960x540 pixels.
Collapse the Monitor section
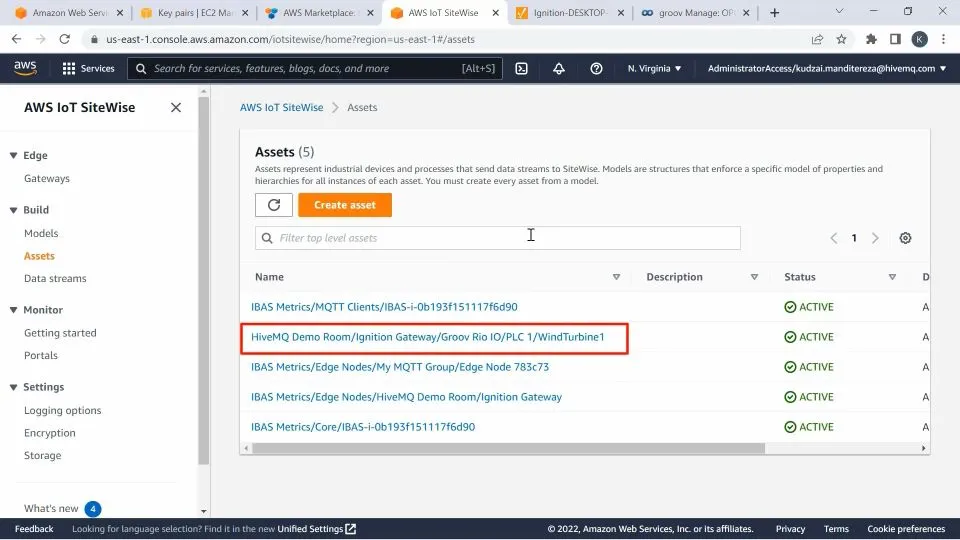pos(13,310)
